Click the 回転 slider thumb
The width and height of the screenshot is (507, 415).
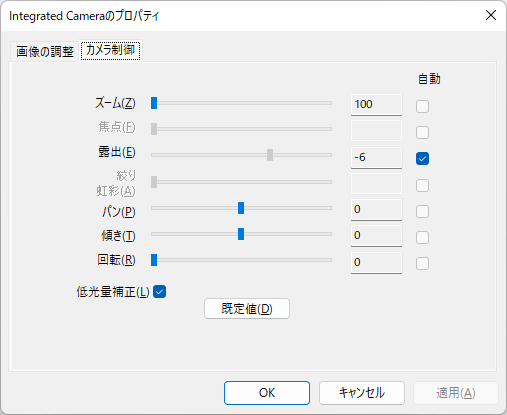coord(154,260)
